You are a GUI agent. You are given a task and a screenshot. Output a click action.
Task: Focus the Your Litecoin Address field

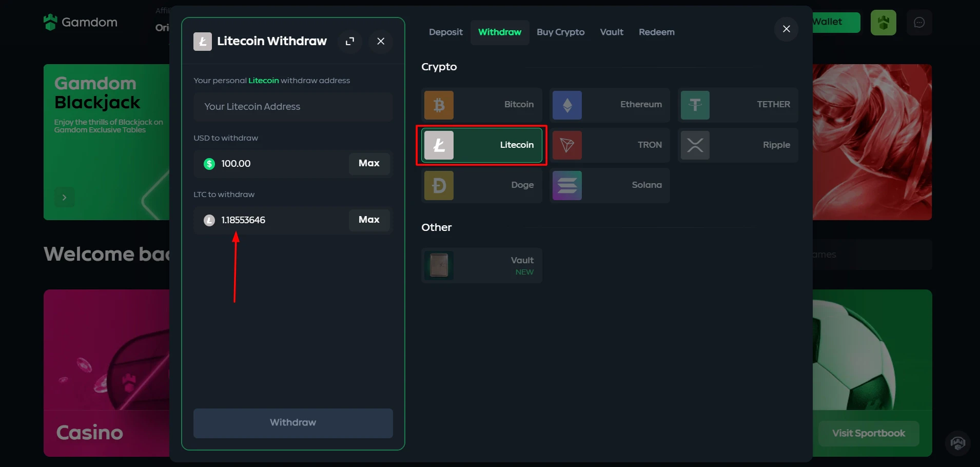[x=293, y=107]
